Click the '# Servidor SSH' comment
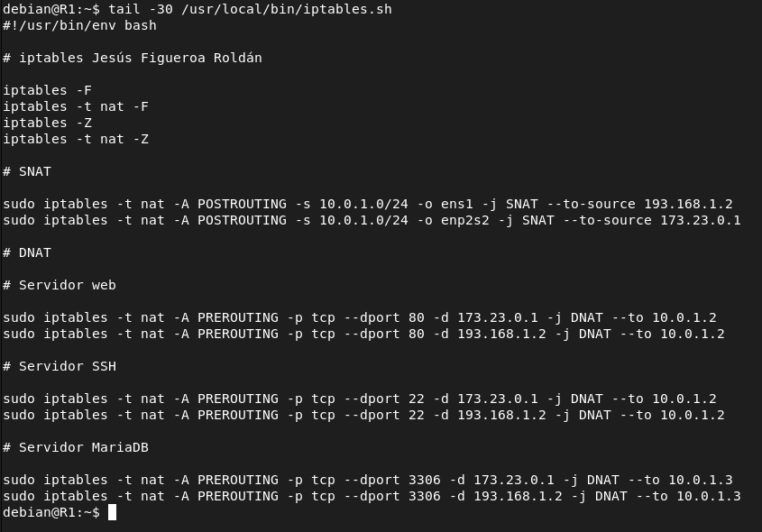Screen dimensions: 762x532 (60, 366)
